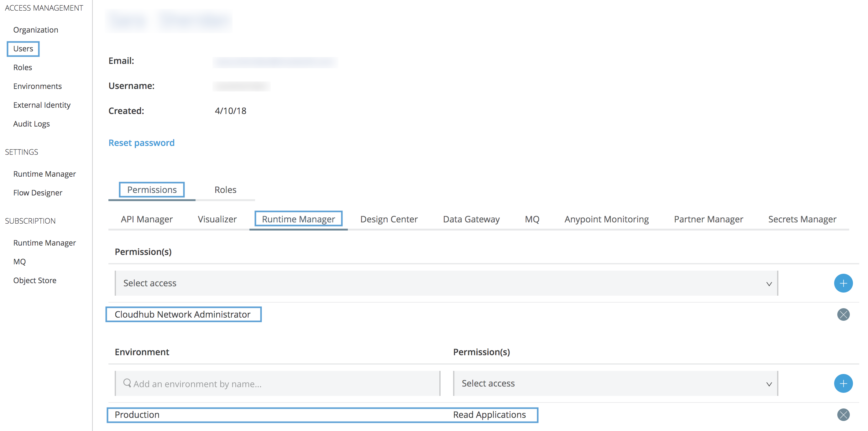Open the Organization page
Screen dimensions: 868x431
(35, 30)
